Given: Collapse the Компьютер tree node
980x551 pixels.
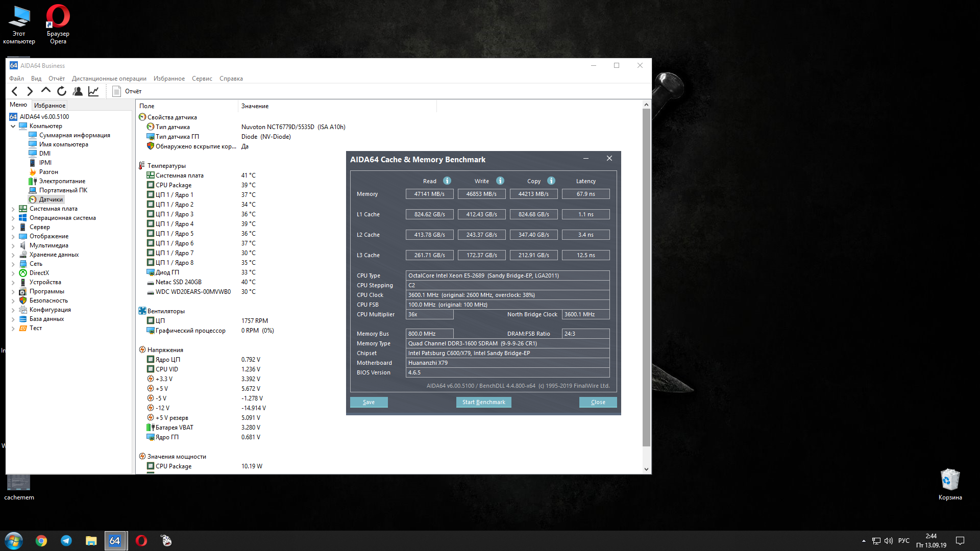Looking at the screenshot, I should pyautogui.click(x=13, y=126).
